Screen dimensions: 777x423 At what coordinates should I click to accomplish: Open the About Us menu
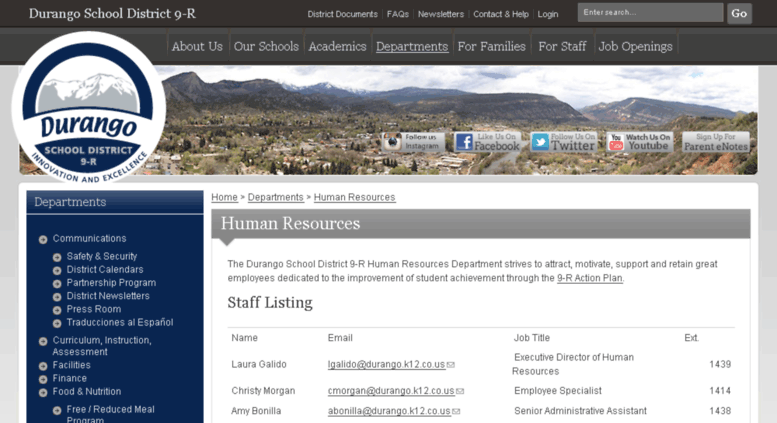tap(197, 47)
